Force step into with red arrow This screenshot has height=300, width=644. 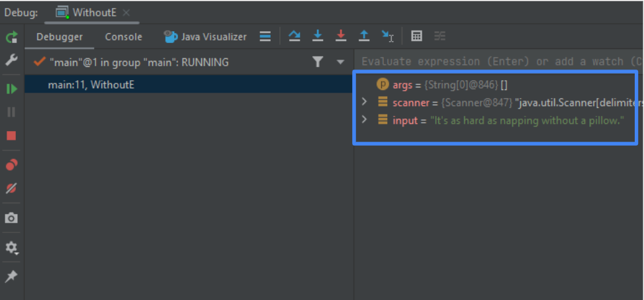(x=341, y=36)
